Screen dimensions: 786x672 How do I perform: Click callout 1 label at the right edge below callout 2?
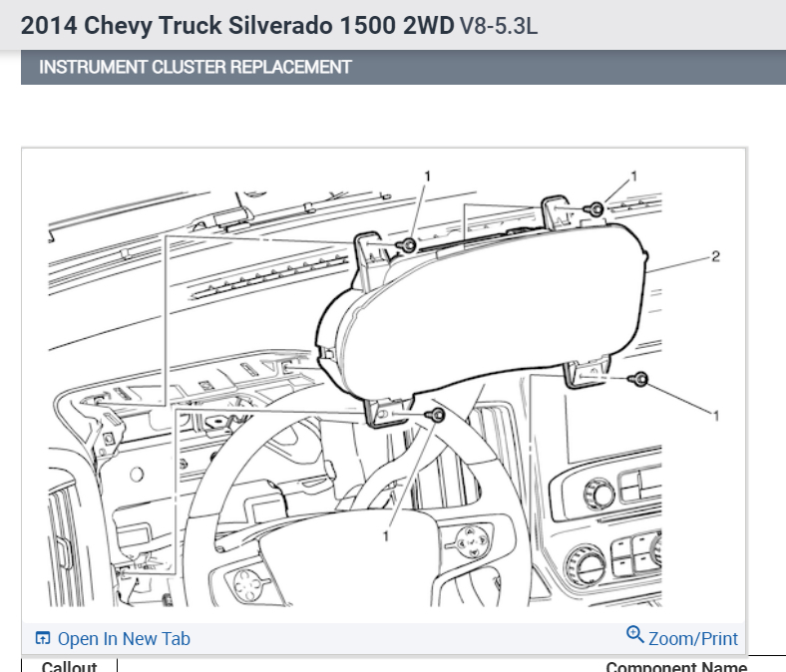pos(716,416)
